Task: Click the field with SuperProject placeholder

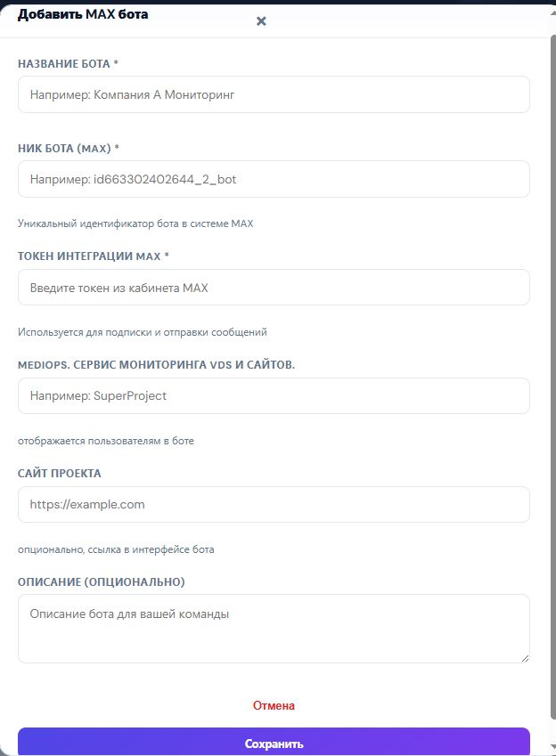Action: 274,396
